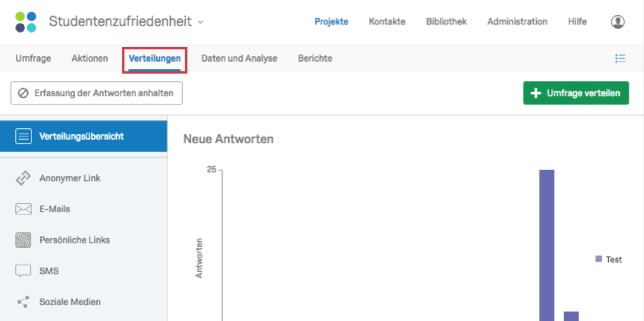Click the 25 value on the y-axis
This screenshot has width=644, height=321.
[x=211, y=170]
